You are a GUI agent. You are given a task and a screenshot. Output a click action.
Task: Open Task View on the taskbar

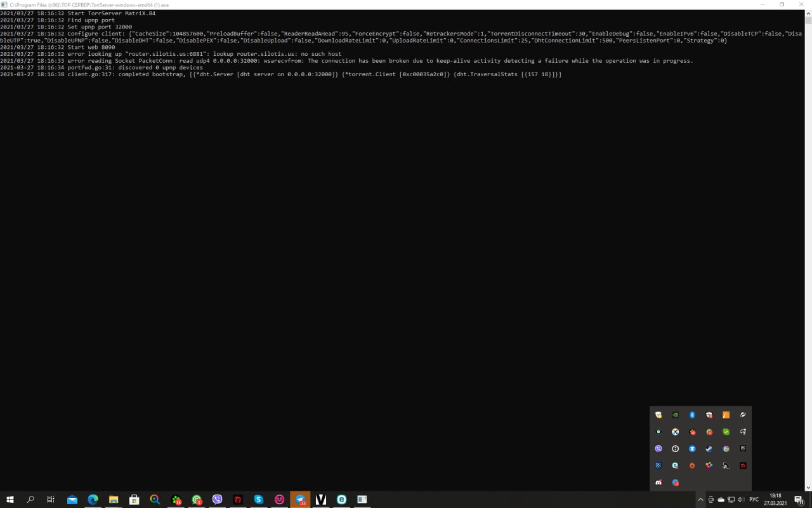point(51,500)
